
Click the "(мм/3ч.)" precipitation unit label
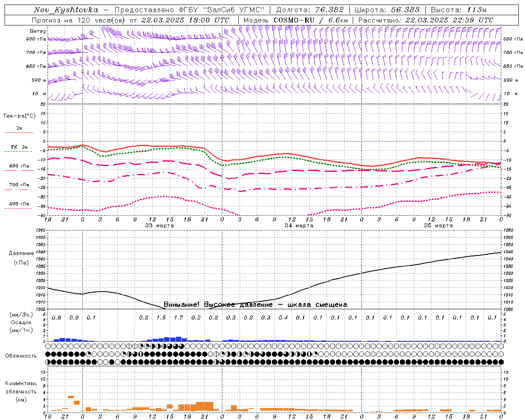(x=21, y=315)
